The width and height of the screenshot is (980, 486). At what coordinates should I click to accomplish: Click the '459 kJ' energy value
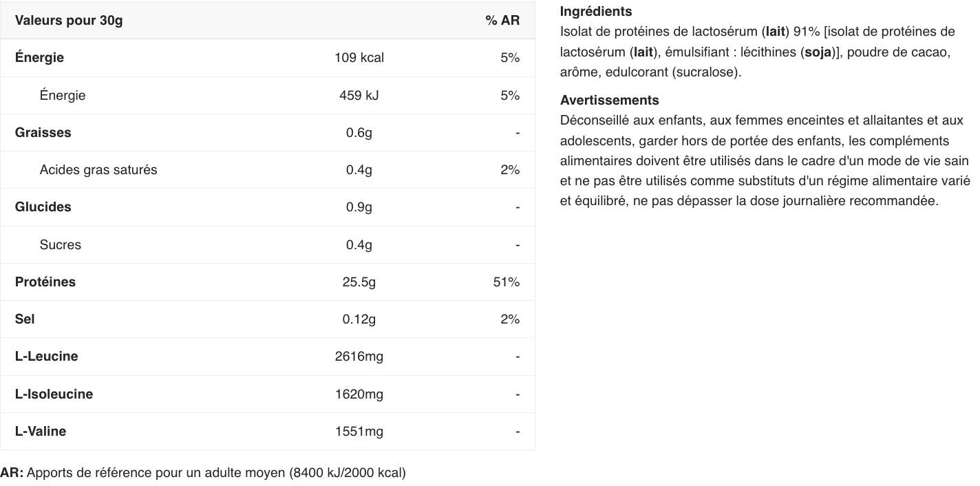click(359, 95)
